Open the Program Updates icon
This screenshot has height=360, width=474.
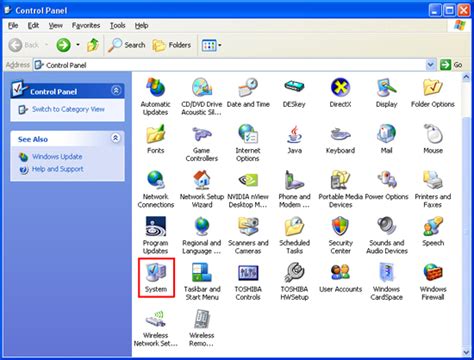click(155, 236)
